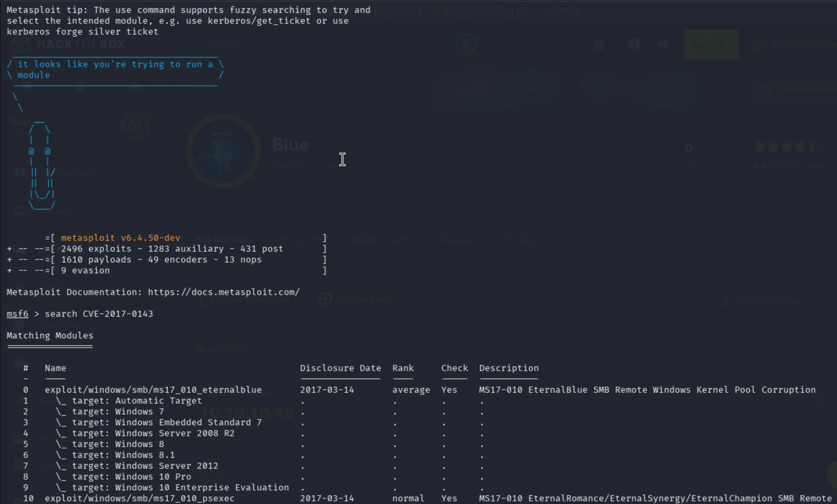Screen dimensions: 837x504
Task: Click row index number 0
Action: coord(26,390)
